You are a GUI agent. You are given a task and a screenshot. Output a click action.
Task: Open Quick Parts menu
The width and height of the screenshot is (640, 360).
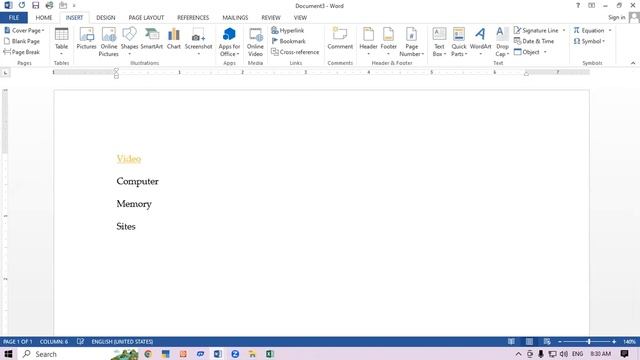[459, 42]
